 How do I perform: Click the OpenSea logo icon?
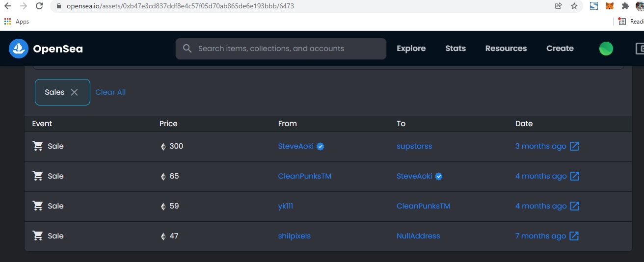pyautogui.click(x=19, y=49)
